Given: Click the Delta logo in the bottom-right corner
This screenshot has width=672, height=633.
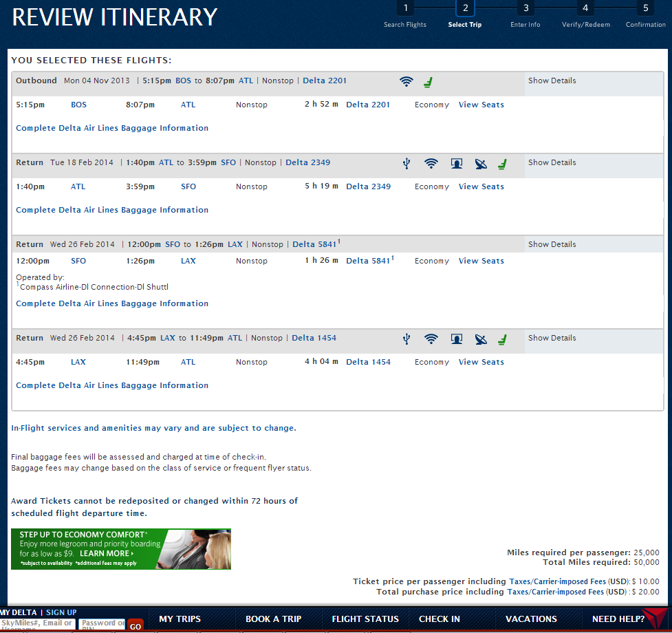Looking at the screenshot, I should [655, 620].
